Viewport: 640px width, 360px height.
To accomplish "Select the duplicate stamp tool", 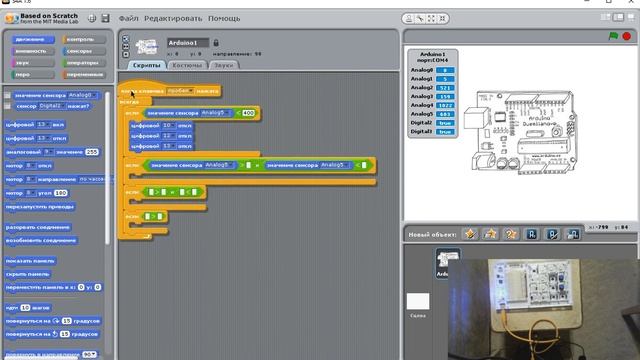I will (x=409, y=18).
